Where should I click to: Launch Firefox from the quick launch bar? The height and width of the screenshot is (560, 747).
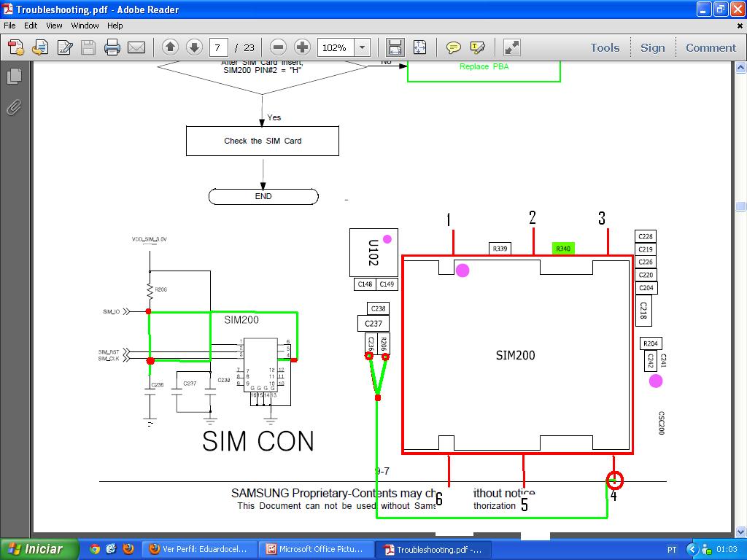(128, 549)
